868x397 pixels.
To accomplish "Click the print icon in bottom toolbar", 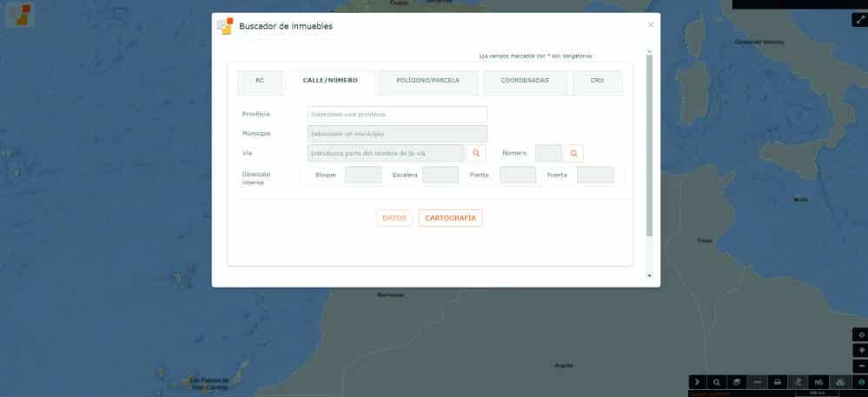I will point(778,381).
